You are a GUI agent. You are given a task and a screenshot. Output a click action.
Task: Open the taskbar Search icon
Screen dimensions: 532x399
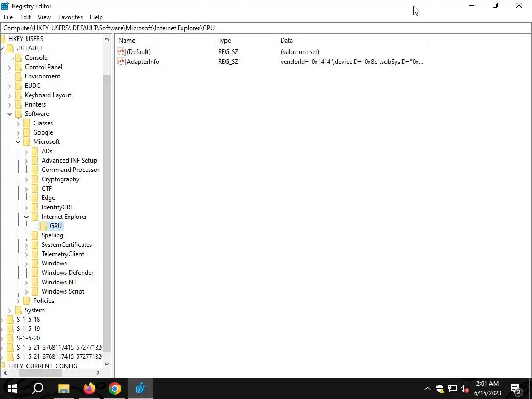37,389
